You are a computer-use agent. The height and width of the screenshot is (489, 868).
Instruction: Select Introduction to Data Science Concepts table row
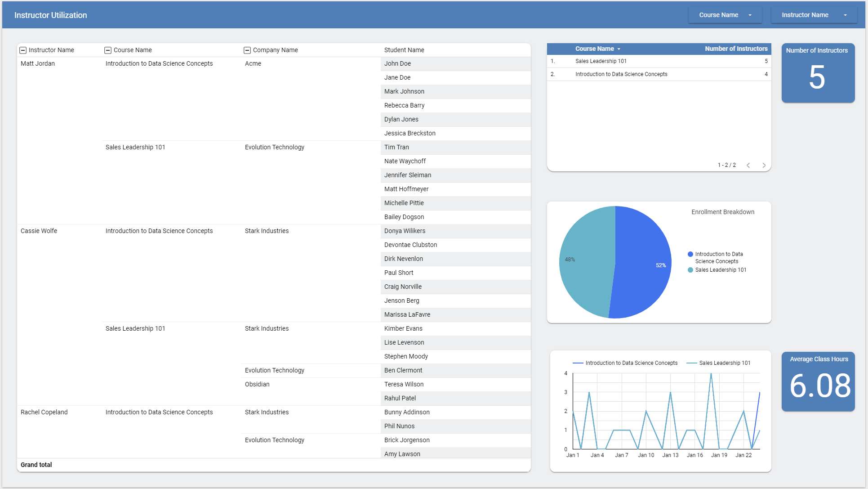pos(621,74)
